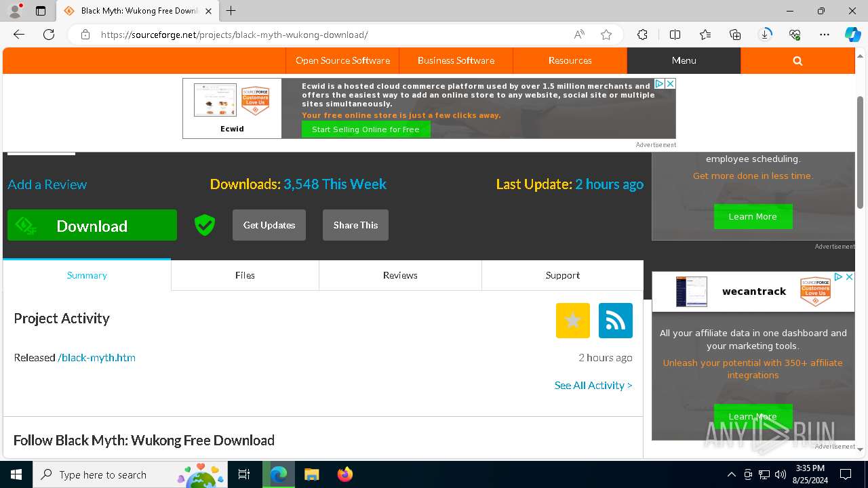Open the Downloads icon in toolbar
868x488 pixels.
click(766, 35)
